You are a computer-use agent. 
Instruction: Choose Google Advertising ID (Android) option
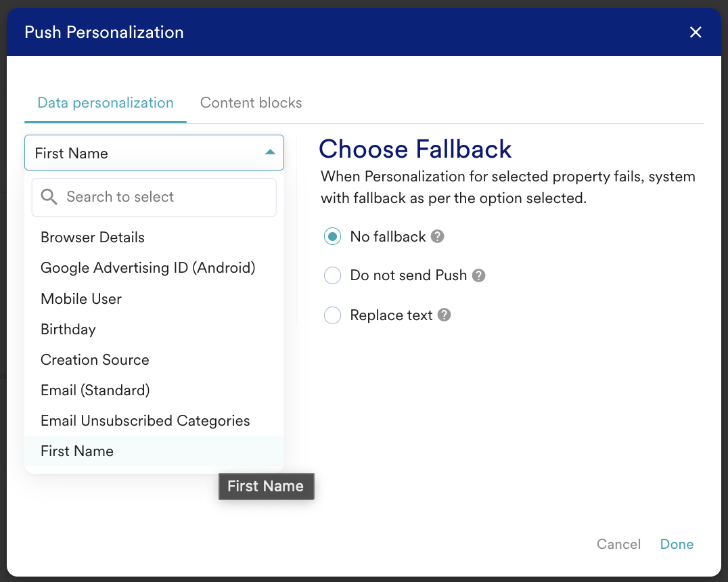[154, 268]
